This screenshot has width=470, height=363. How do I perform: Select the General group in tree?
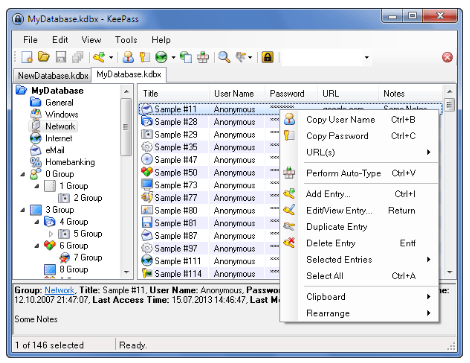(59, 103)
